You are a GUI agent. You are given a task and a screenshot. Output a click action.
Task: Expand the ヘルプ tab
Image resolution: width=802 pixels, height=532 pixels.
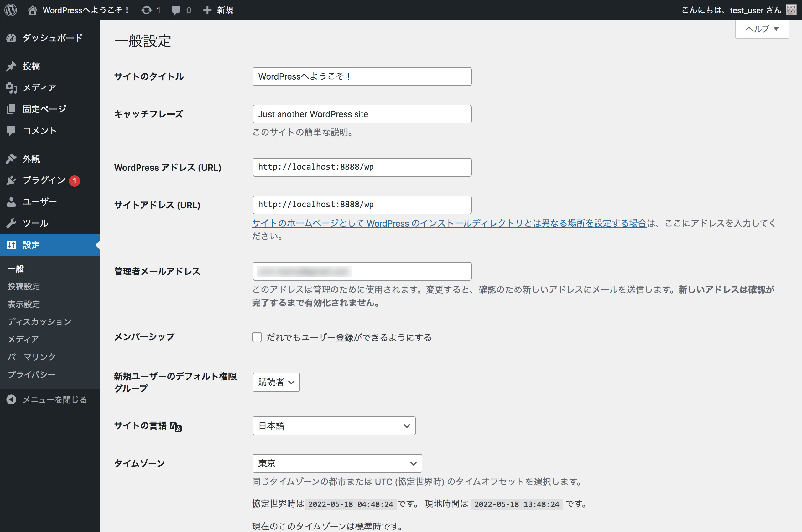pos(762,29)
